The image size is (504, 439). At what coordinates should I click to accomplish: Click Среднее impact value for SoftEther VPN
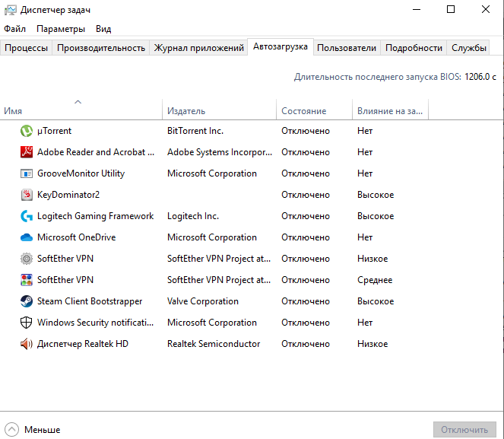[x=375, y=280]
